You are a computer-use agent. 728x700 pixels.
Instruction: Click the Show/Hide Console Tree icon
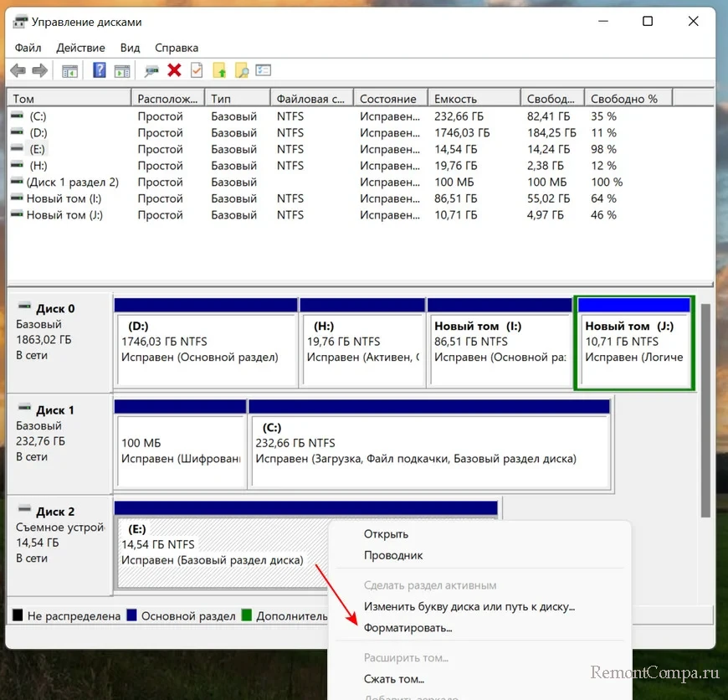tap(69, 70)
